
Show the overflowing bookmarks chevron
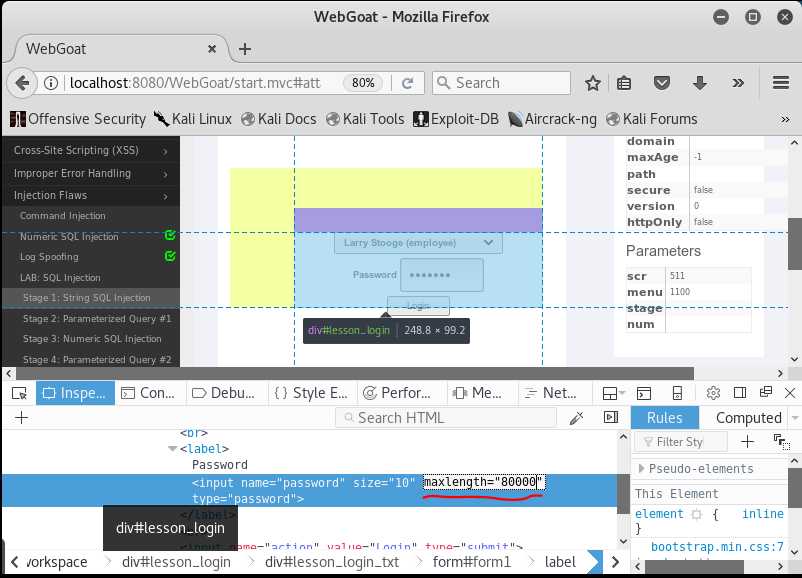(785, 119)
